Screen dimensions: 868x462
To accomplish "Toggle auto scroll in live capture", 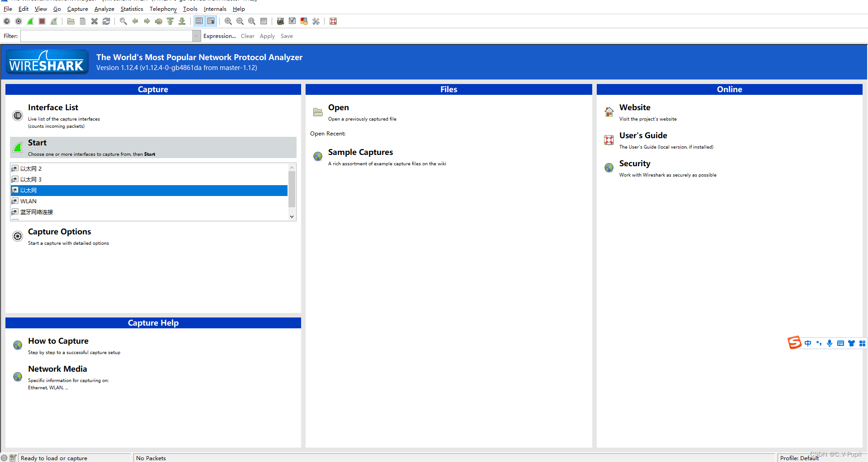I will [x=211, y=21].
